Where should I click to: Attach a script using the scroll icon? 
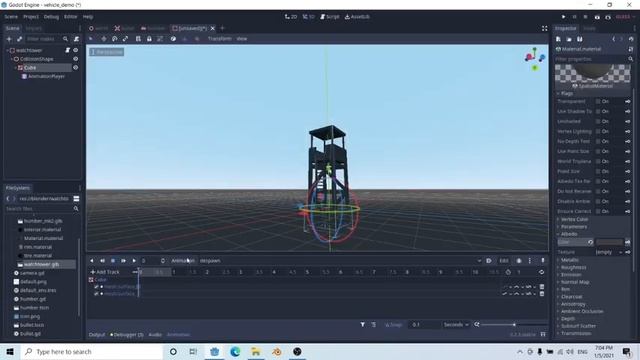point(76,39)
